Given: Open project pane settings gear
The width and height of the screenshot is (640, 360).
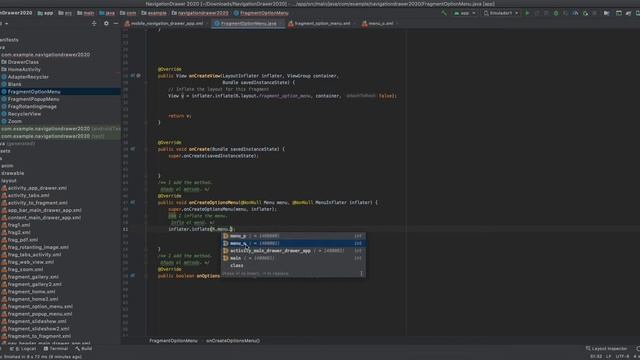Looking at the screenshot, I should tap(106, 24).
